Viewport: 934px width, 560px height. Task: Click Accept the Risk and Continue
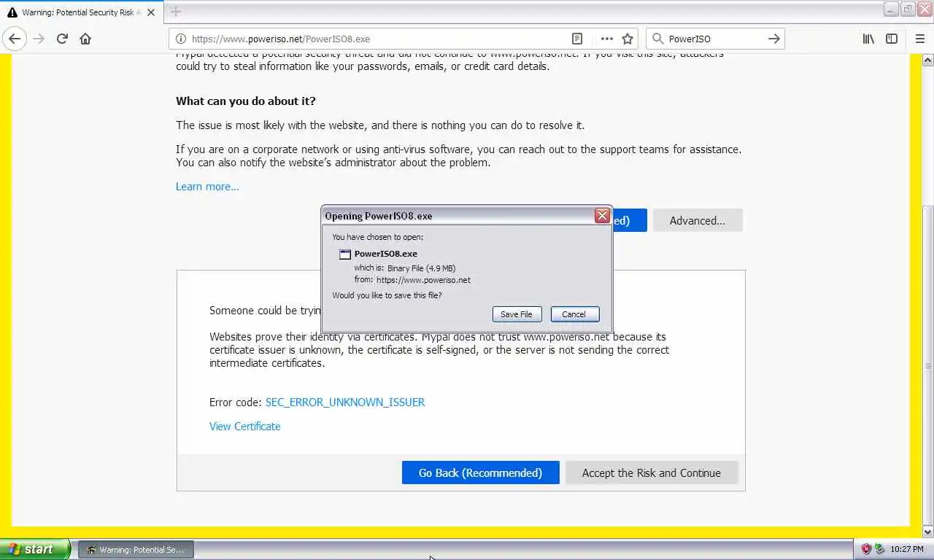tap(652, 472)
